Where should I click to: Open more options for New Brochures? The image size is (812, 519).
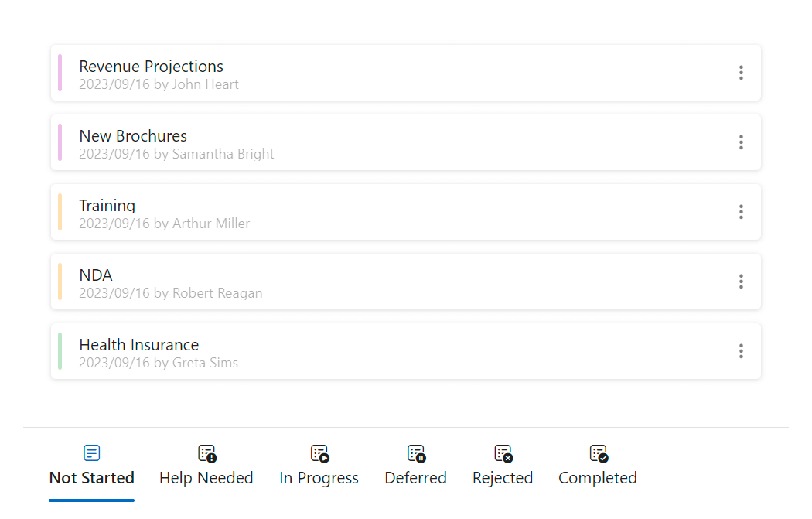[x=741, y=142]
